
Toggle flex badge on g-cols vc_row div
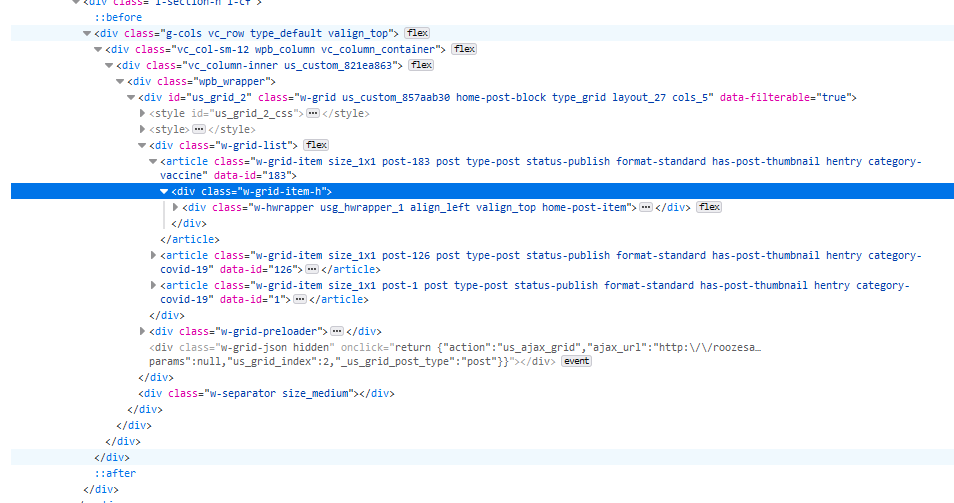coord(417,33)
